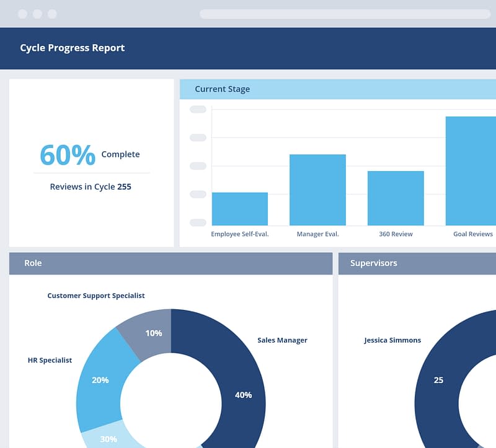Click the Jessica Simmons supervisor label

pos(392,340)
